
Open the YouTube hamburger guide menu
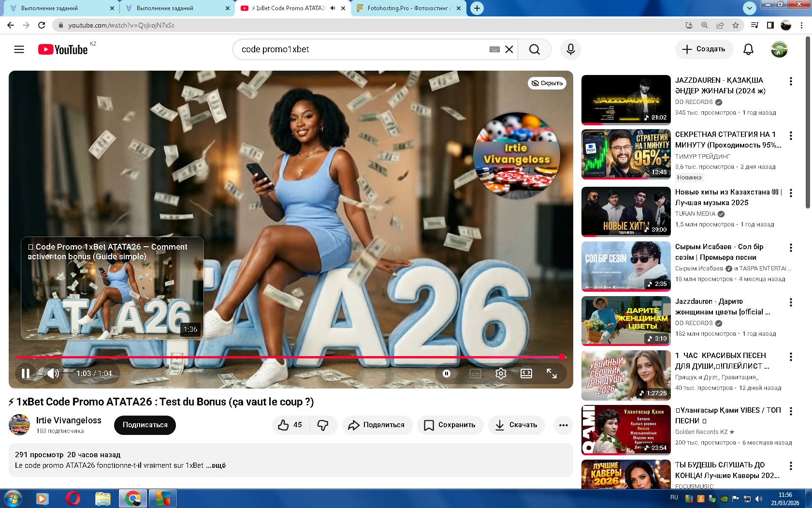pos(19,49)
